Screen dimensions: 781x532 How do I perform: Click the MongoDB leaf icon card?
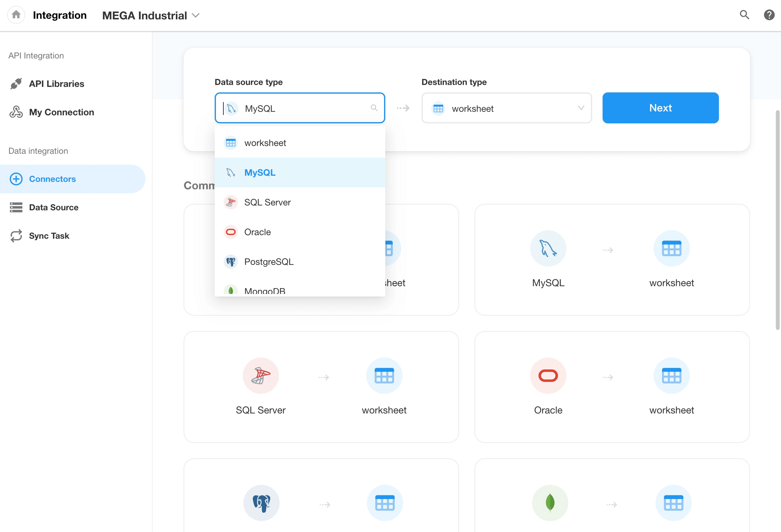click(x=550, y=503)
